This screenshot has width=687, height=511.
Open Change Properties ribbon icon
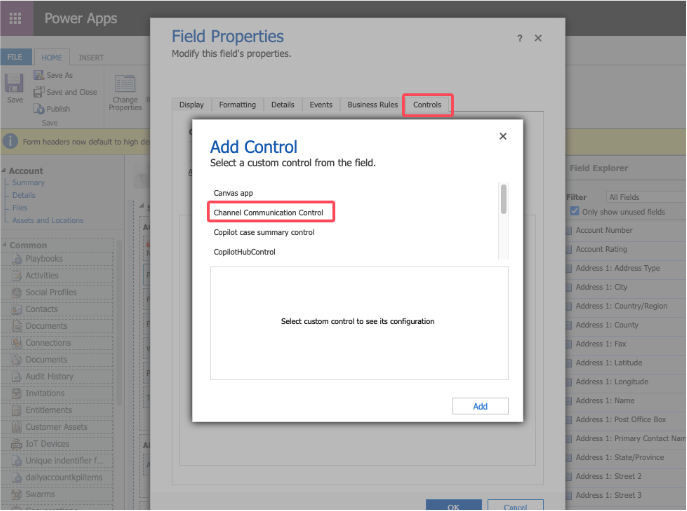tap(125, 84)
